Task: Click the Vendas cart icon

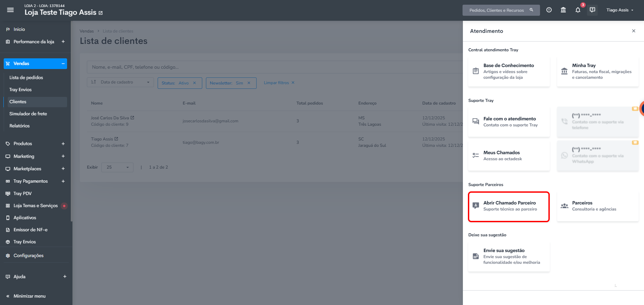Action: (x=8, y=64)
